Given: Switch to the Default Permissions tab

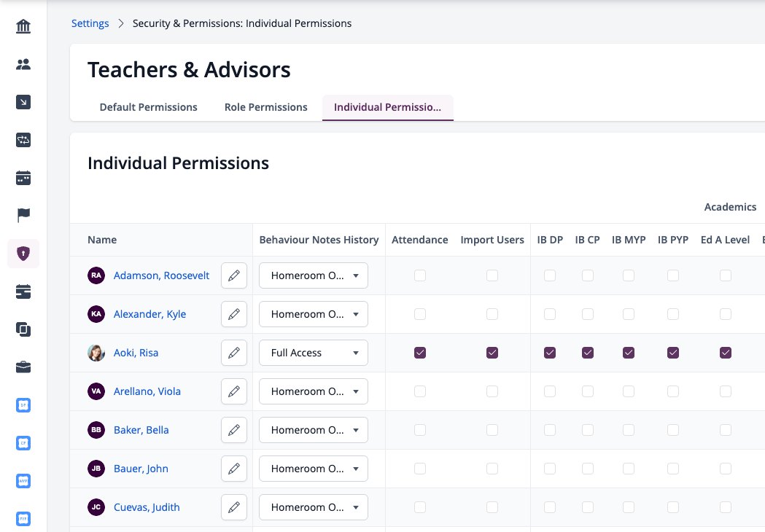Looking at the screenshot, I should pos(148,107).
